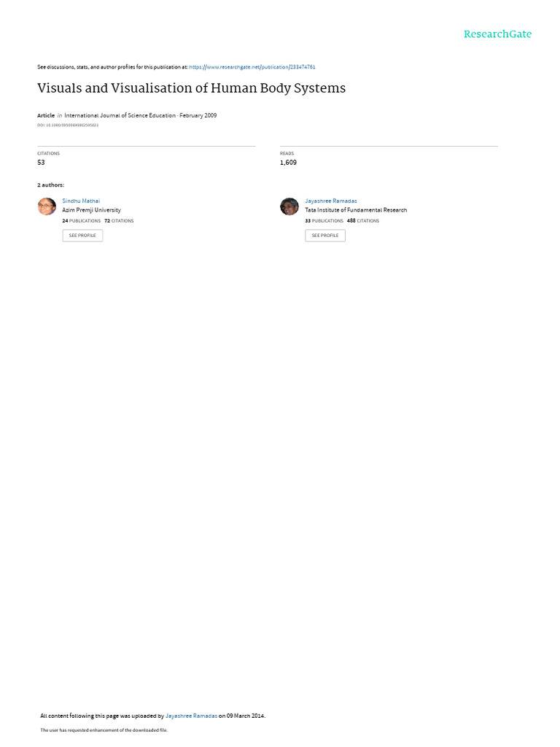Screen dimensions: 560x747
Task: Click the title Visuals and Visualisation of Human Body Systems
Action: pyautogui.click(x=192, y=88)
